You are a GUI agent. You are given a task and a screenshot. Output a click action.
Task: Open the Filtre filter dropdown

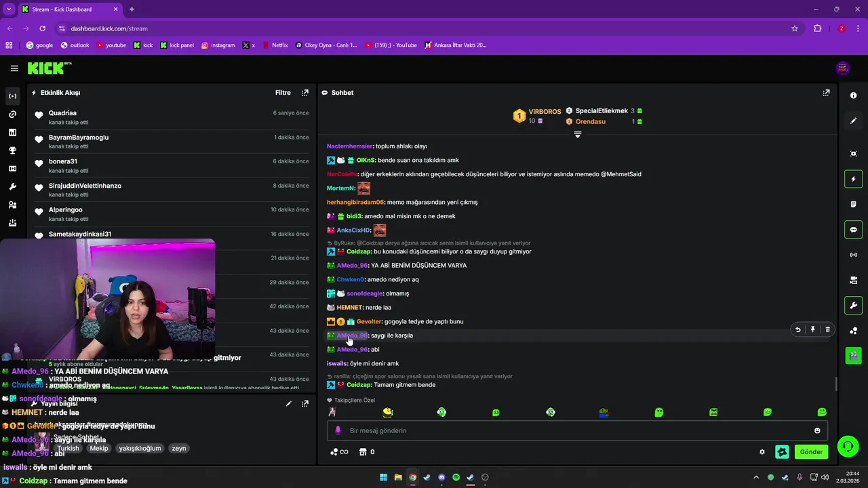[x=283, y=93]
